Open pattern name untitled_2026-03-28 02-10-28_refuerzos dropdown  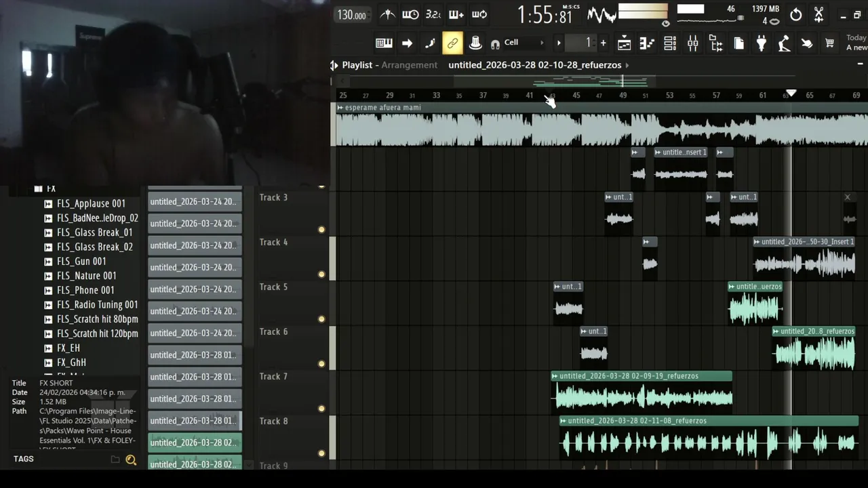click(x=539, y=65)
